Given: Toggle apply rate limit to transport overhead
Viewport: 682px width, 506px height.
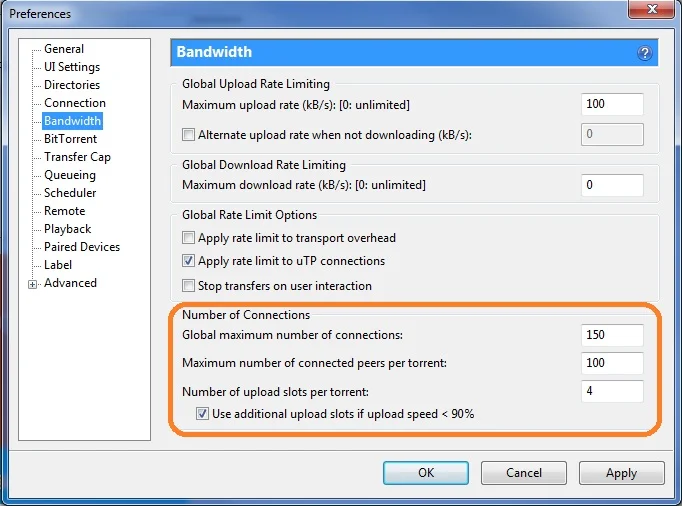Looking at the screenshot, I should tap(189, 238).
